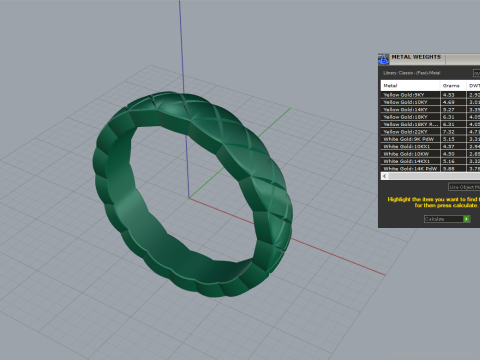This screenshot has width=480, height=360.
Task: Select the White Gold:10KX1 row
Action: (x=430, y=146)
